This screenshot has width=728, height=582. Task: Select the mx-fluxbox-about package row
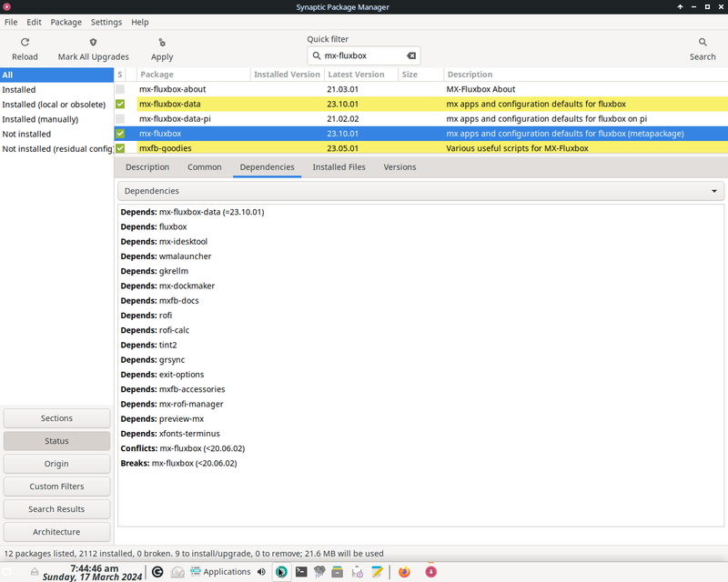[x=420, y=89]
